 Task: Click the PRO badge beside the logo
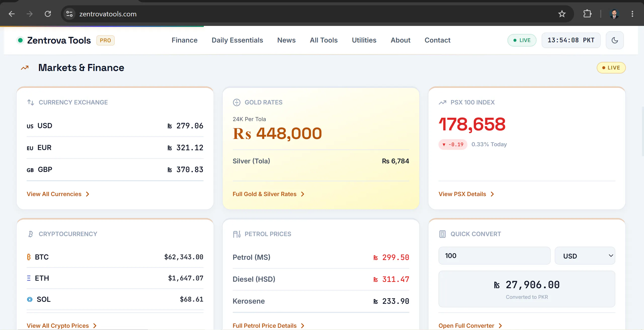105,40
